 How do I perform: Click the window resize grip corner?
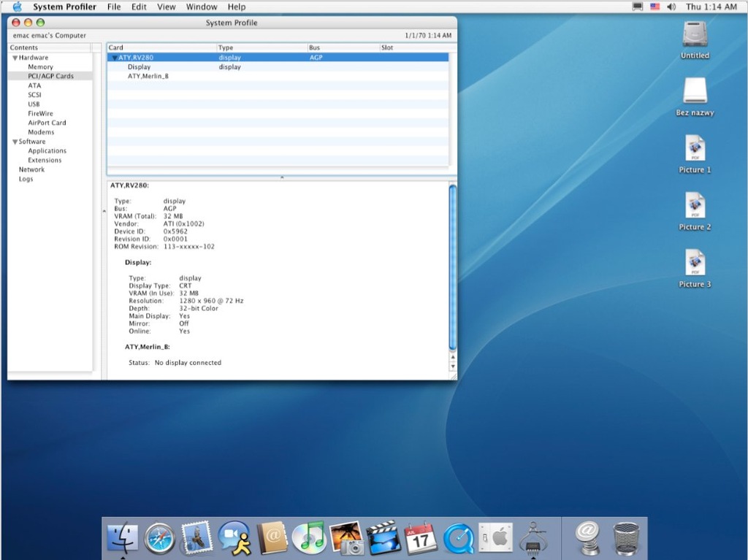point(453,376)
